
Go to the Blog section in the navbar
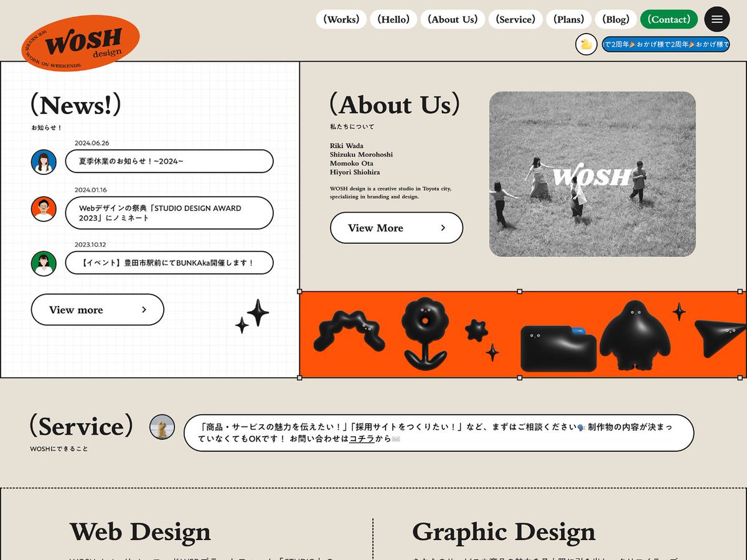tap(615, 19)
